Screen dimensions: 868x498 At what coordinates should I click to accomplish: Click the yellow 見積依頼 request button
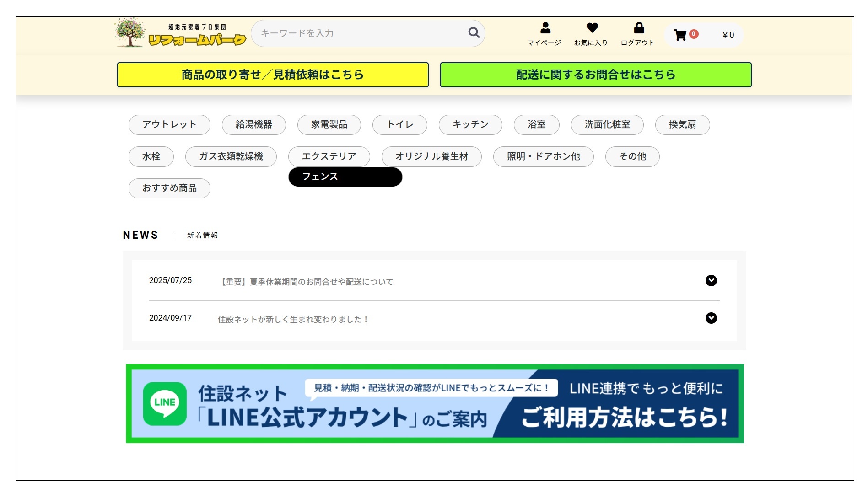click(x=273, y=75)
